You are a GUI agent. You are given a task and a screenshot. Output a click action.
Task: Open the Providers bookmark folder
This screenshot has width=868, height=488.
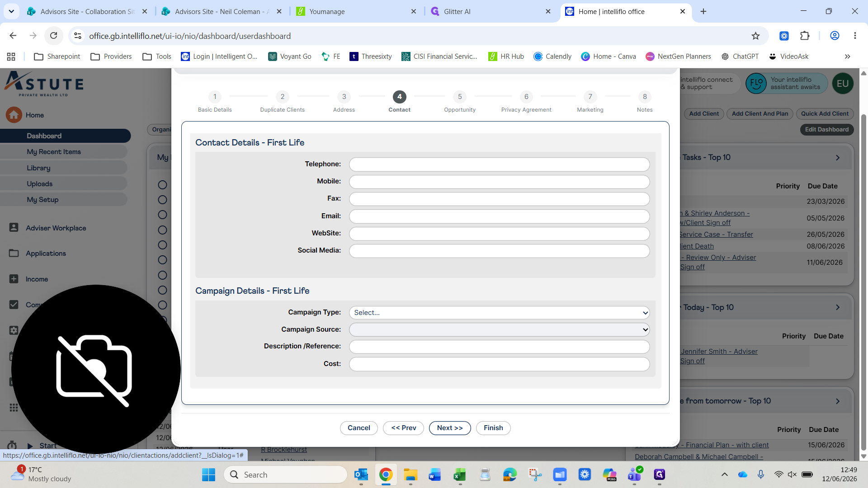coord(111,56)
